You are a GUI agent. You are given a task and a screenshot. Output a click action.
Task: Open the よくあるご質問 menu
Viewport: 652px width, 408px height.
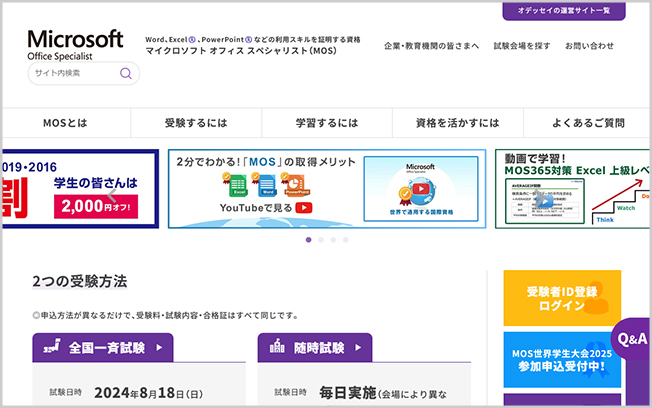tap(588, 123)
